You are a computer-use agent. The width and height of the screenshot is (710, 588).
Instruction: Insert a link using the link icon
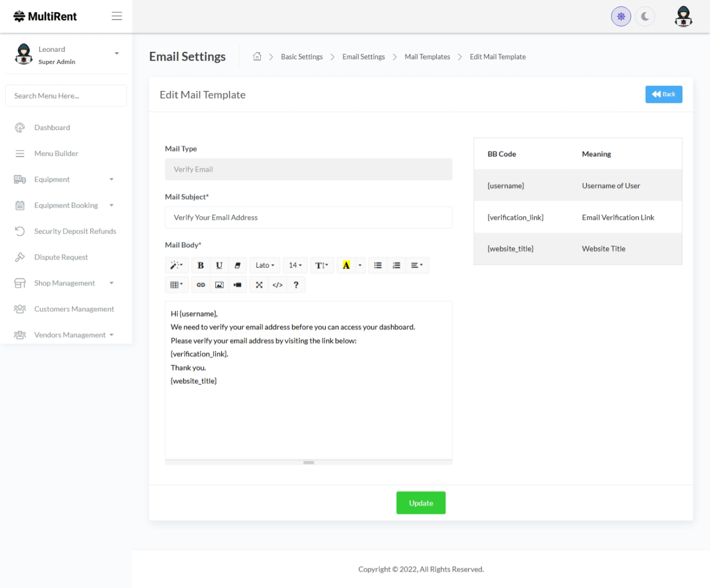[x=201, y=285]
